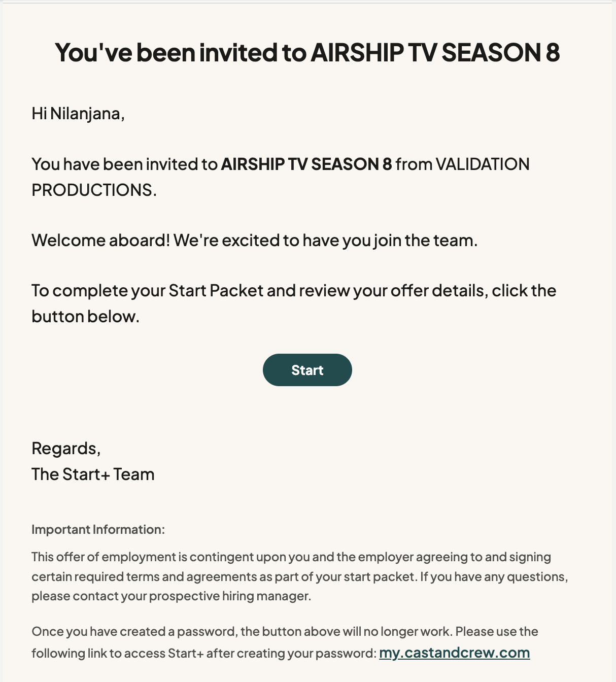Click 'The Start+ Team' signature
The image size is (616, 682).
click(x=93, y=474)
